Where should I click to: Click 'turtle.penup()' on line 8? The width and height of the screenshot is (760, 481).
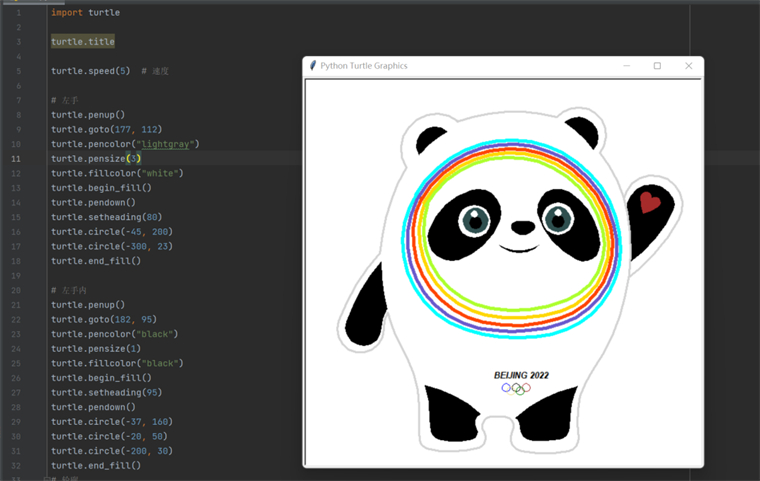pos(88,115)
